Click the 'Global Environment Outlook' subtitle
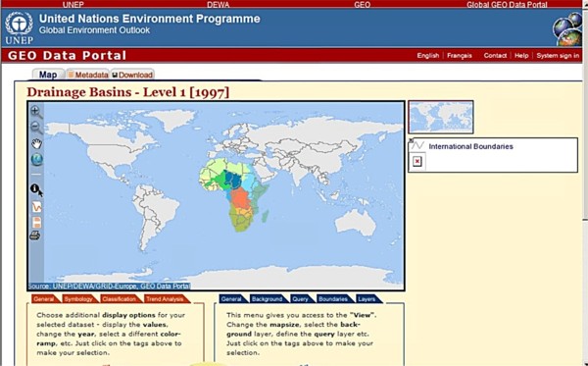The image size is (588, 366). click(x=94, y=30)
